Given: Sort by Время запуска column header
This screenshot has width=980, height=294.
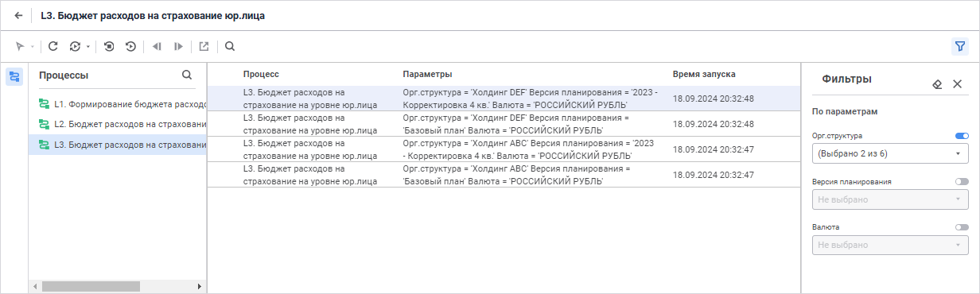Looking at the screenshot, I should (704, 74).
